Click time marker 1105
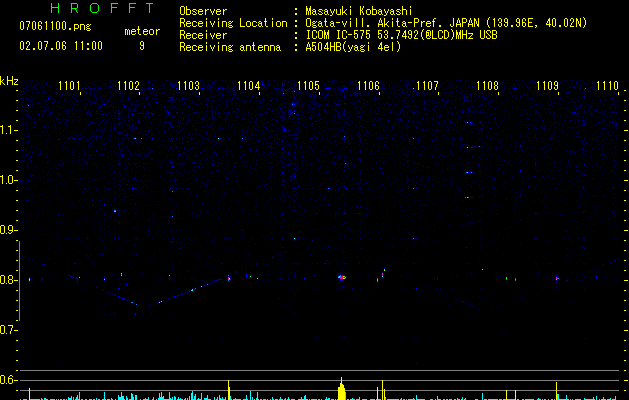The height and width of the screenshot is (400, 629). [308, 86]
